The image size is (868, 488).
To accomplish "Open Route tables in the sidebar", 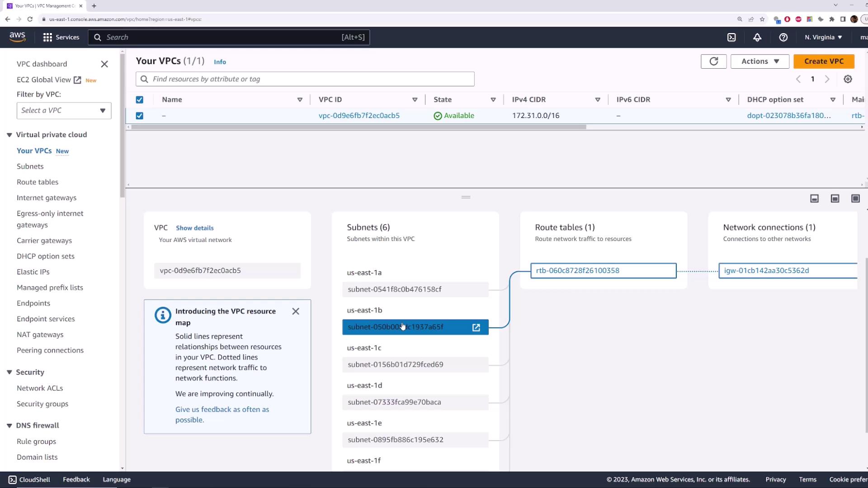I will (x=38, y=182).
